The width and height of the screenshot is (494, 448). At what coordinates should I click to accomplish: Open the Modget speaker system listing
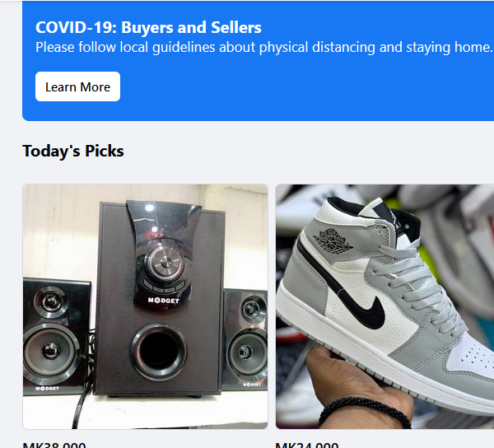[x=145, y=306]
